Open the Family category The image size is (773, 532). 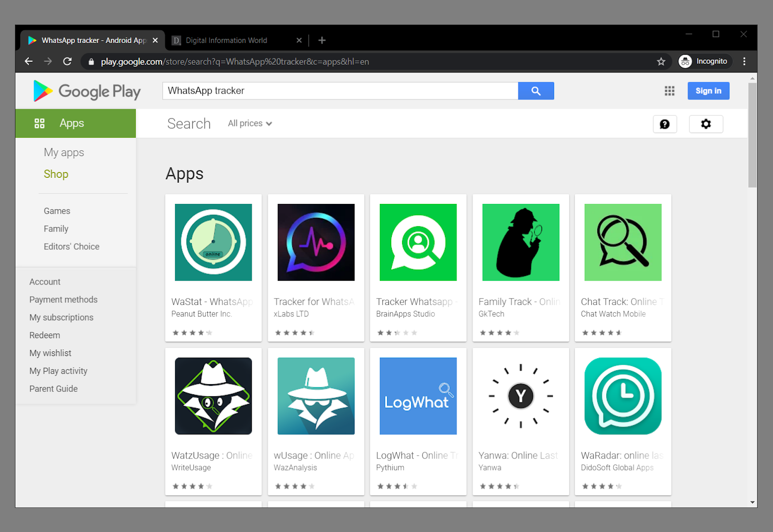(56, 229)
